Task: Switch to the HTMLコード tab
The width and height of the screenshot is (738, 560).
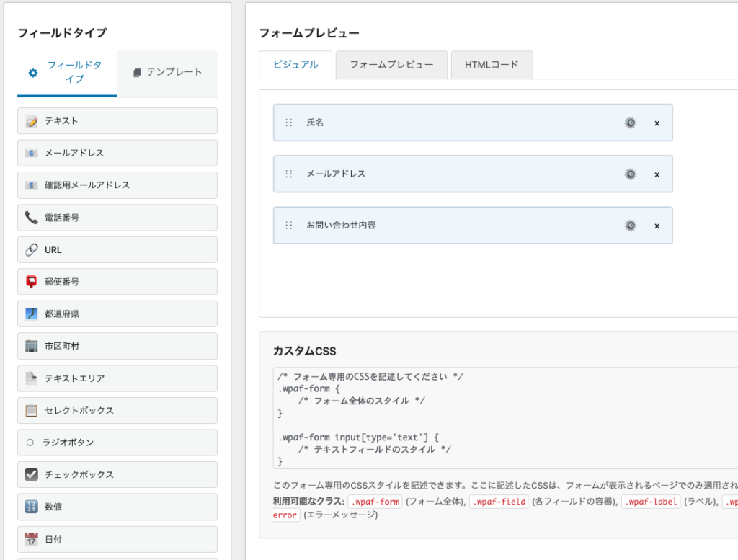Action: [x=492, y=65]
